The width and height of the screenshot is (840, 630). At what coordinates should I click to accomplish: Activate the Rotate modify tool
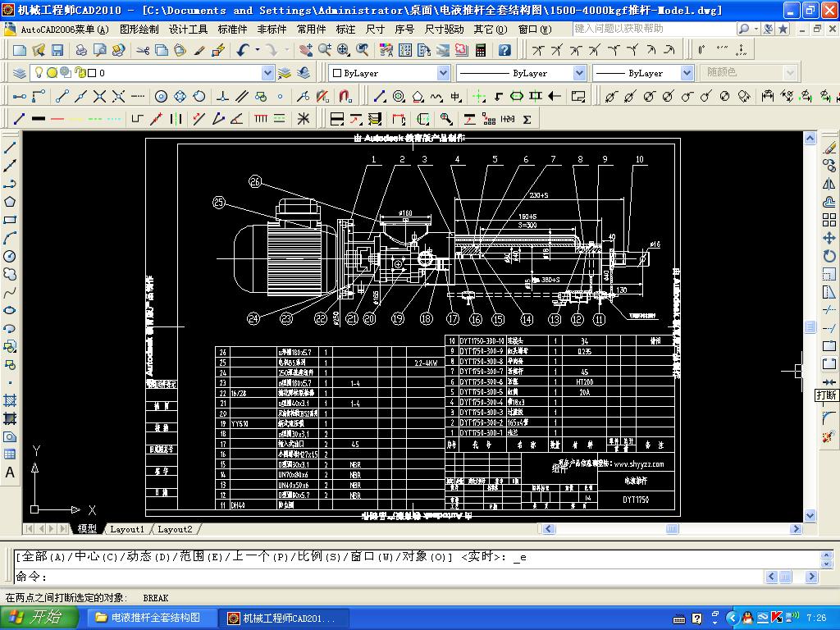[829, 256]
